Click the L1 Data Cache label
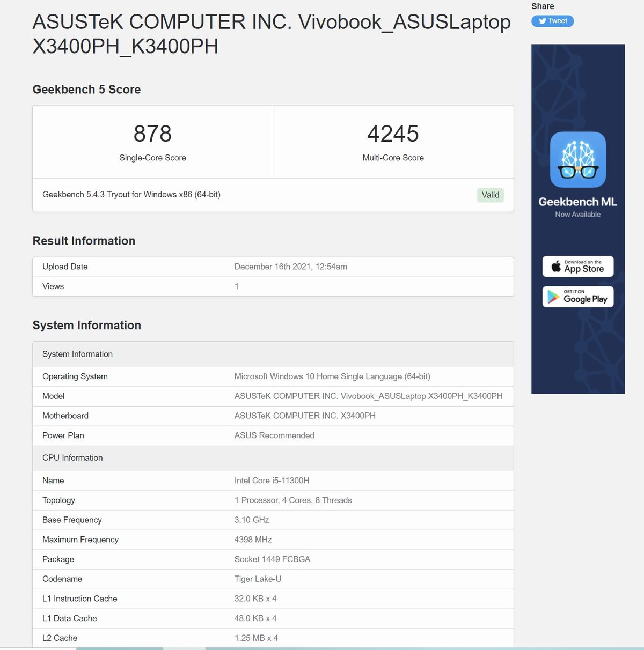 click(70, 618)
